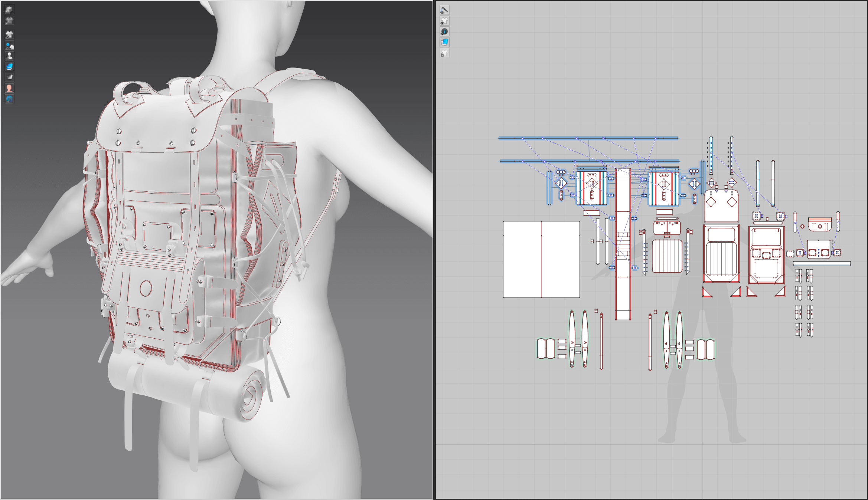Toggle Show Garment in the 3D window
Screen dimensions: 868x500
[x=9, y=34]
